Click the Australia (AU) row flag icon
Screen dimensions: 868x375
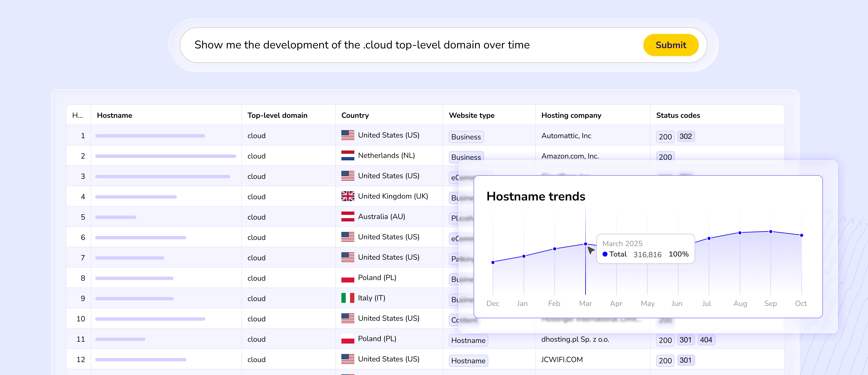coord(347,216)
